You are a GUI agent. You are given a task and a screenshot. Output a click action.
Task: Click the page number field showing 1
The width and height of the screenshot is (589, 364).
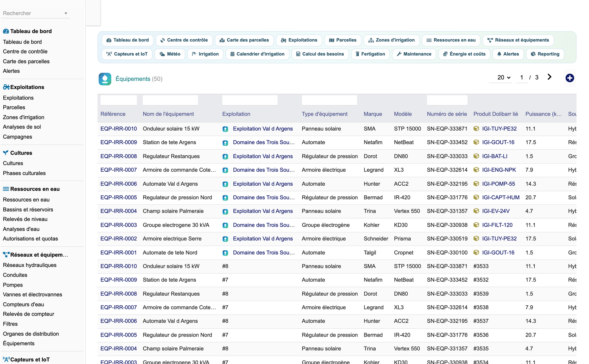coord(522,77)
